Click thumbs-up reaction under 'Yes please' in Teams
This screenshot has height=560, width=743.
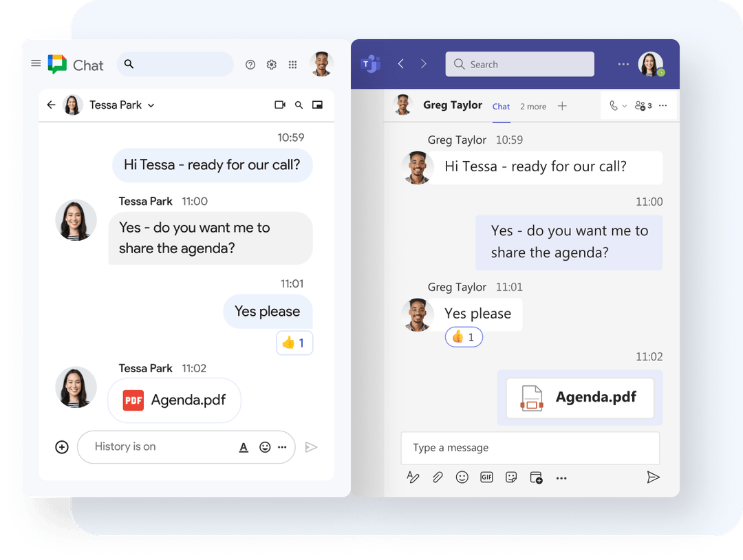[464, 337]
